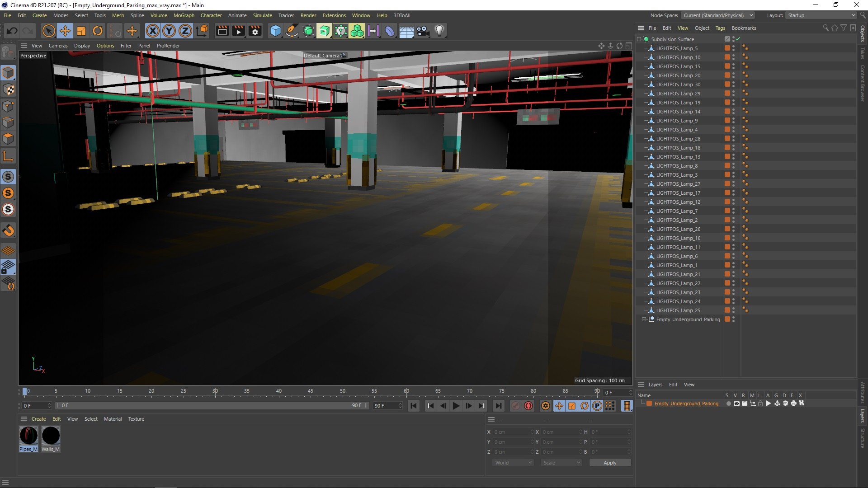Toggle Y axis lock
This screenshot has width=868, height=488.
tap(169, 31)
